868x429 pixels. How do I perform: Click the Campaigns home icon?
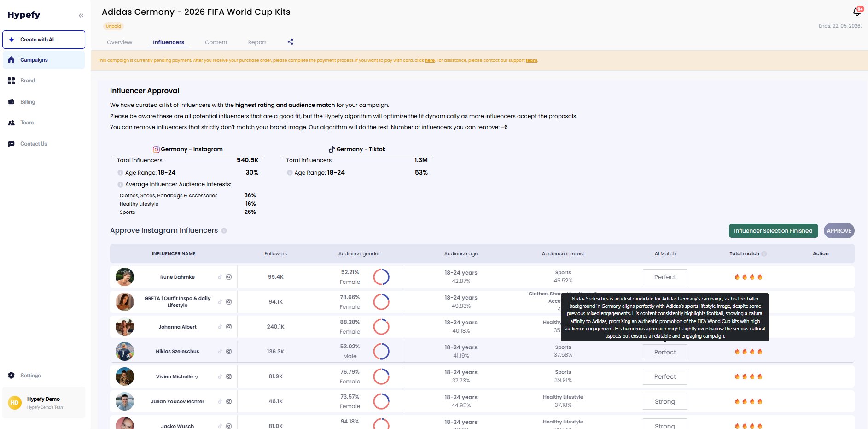pyautogui.click(x=12, y=60)
